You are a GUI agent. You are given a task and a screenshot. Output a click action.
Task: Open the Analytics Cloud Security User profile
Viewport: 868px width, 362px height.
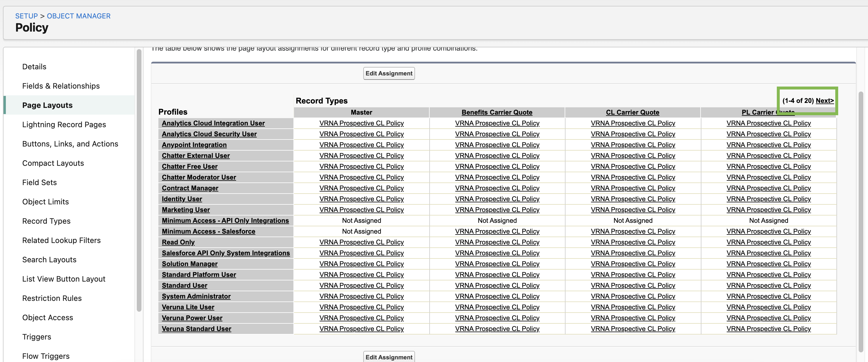click(x=209, y=134)
